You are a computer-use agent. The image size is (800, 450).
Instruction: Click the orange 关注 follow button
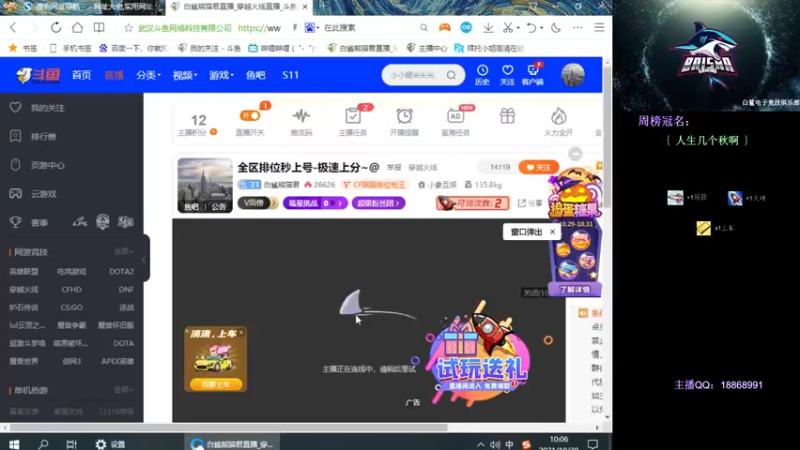[539, 167]
